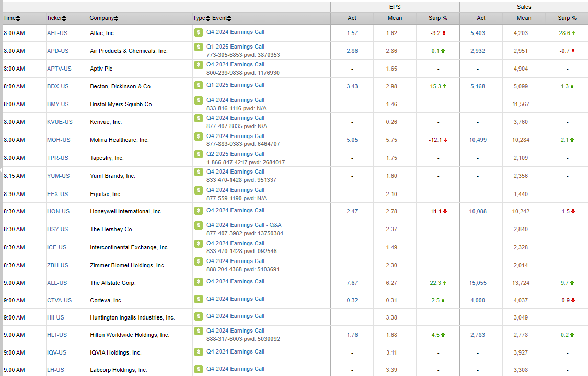Image resolution: width=588 pixels, height=376 pixels.
Task: Click the EPS group column header
Action: pyautogui.click(x=395, y=7)
